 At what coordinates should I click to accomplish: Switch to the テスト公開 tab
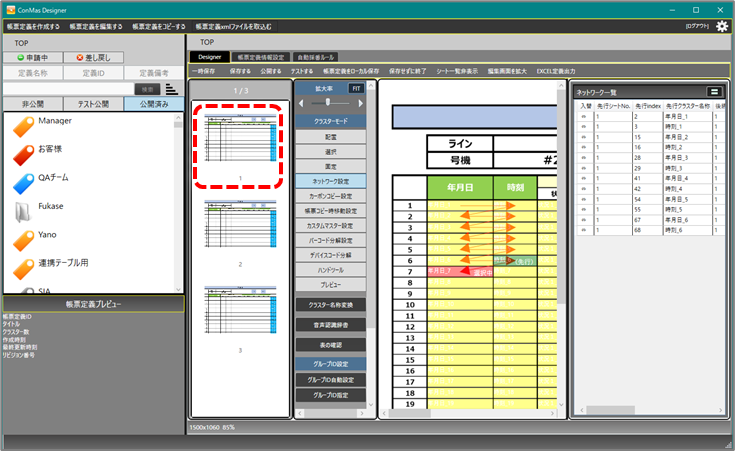(94, 103)
